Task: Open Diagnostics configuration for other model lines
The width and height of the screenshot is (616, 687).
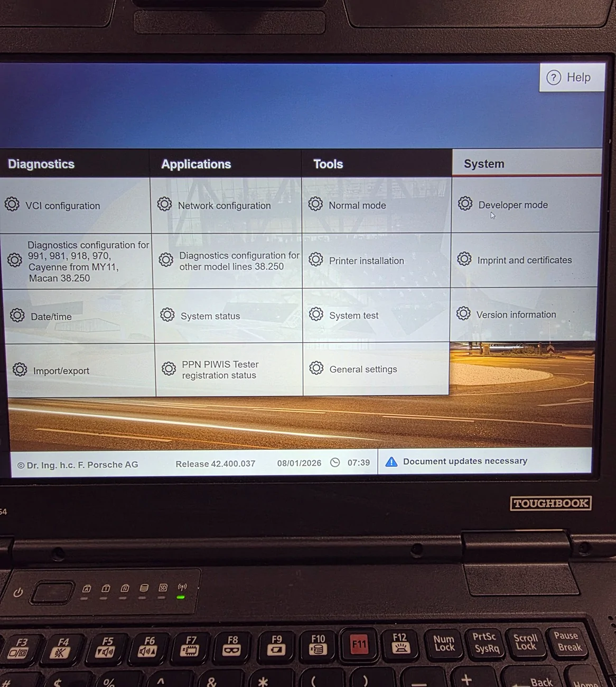Action: [x=227, y=261]
